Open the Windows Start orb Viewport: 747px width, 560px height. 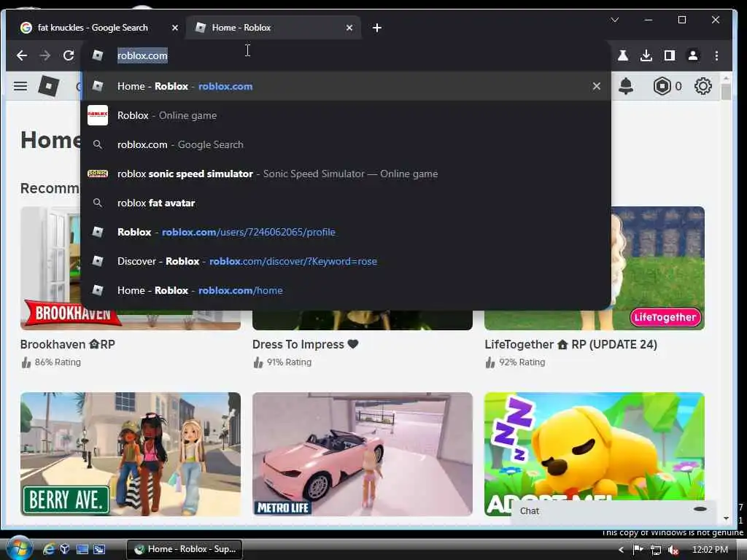pos(19,548)
